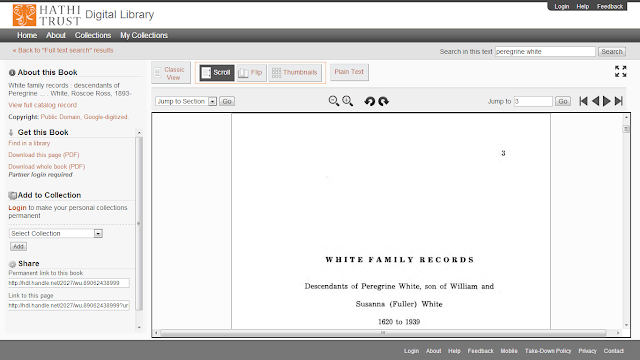Click Help in the top right tab
Screen dimensions: 640x360
point(582,7)
